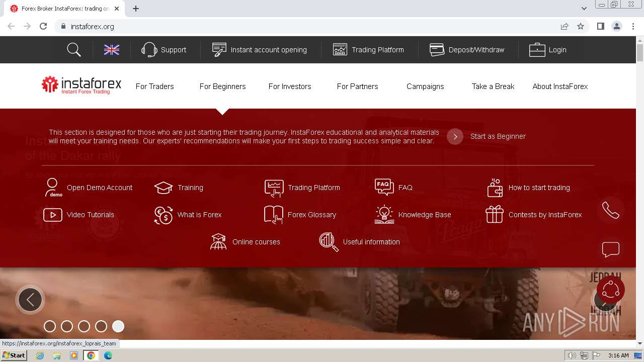Open the About InstaForex menu

click(560, 86)
